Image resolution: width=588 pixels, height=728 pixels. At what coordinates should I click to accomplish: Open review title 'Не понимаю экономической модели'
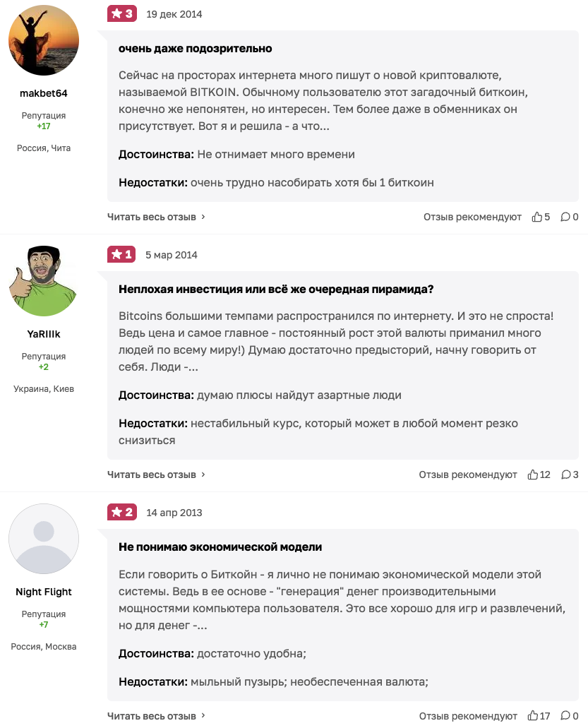(220, 547)
